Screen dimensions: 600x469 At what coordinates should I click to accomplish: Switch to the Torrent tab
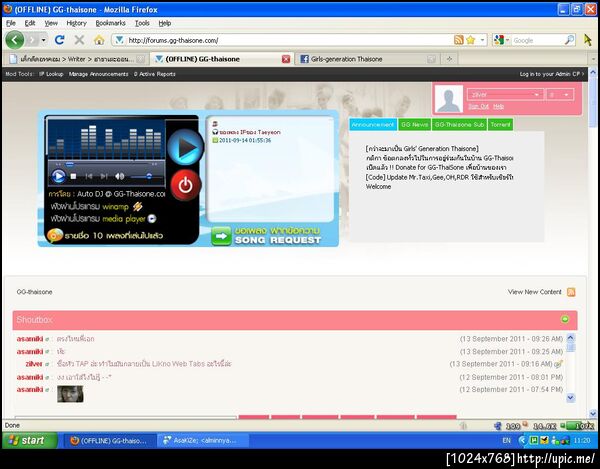(x=501, y=125)
